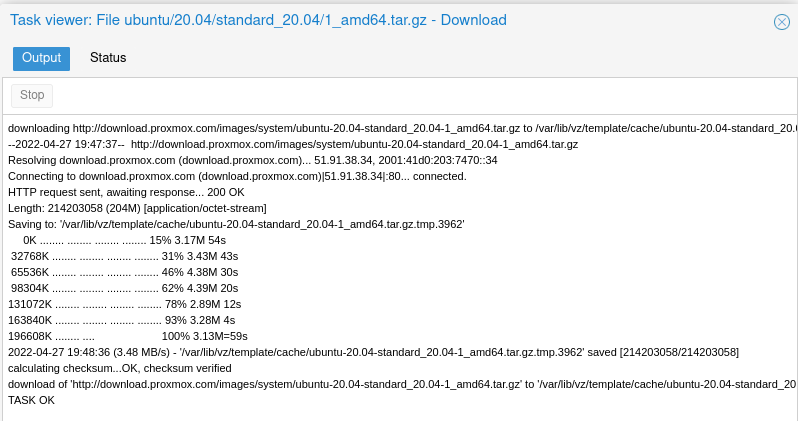The width and height of the screenshot is (798, 421).
Task: Open the Status tab
Action: (x=108, y=58)
